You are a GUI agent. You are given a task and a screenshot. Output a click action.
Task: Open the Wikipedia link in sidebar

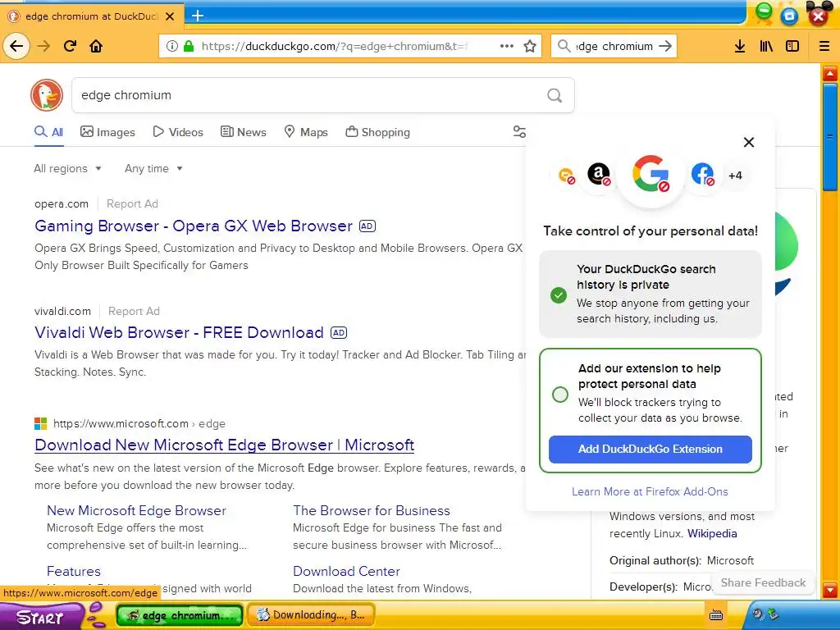712,533
